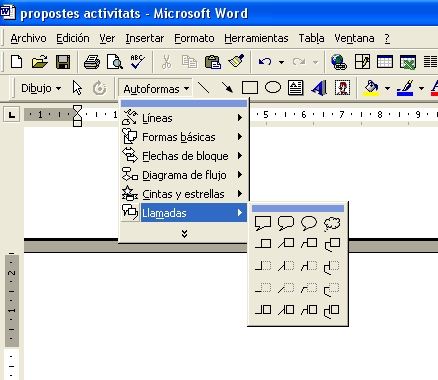Open the Ventana menu
The width and height of the screenshot is (438, 380).
[354, 38]
